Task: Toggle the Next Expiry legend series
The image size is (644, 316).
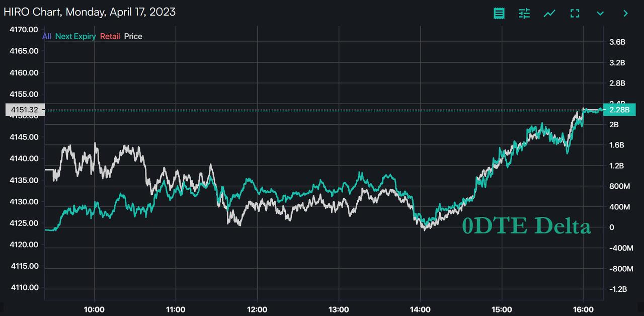Action: point(75,36)
